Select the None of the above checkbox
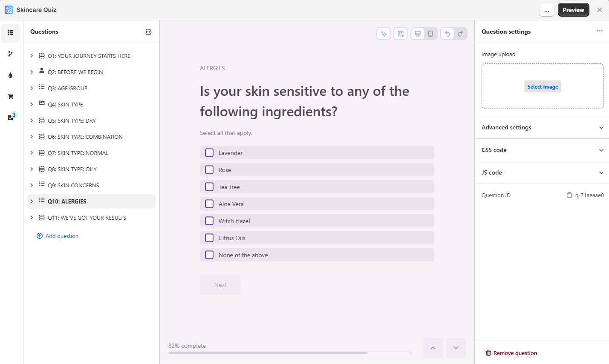The height and width of the screenshot is (364, 609). 209,255
